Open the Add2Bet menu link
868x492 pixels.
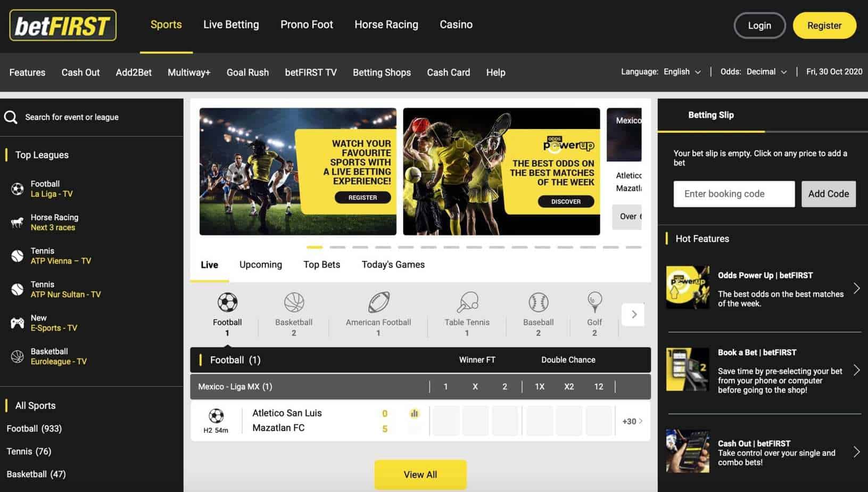click(x=134, y=72)
